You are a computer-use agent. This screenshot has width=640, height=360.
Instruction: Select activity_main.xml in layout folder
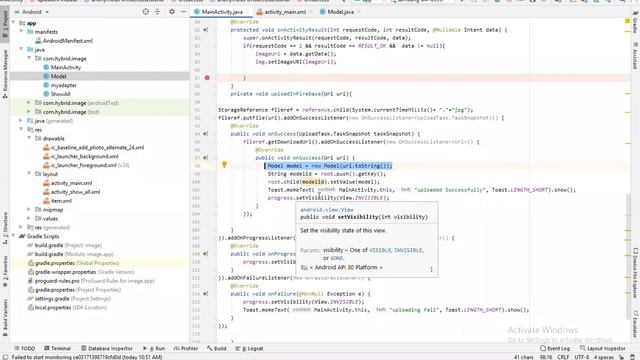pos(71,183)
